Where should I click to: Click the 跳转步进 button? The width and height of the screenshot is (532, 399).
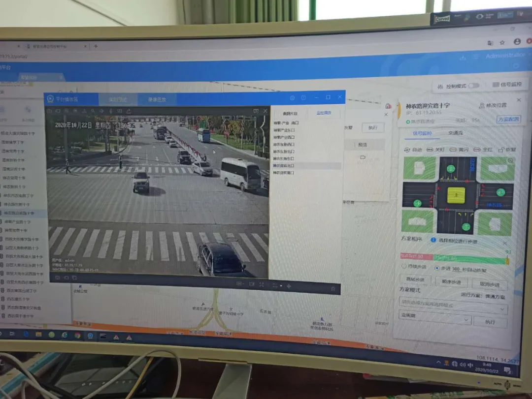point(415,279)
